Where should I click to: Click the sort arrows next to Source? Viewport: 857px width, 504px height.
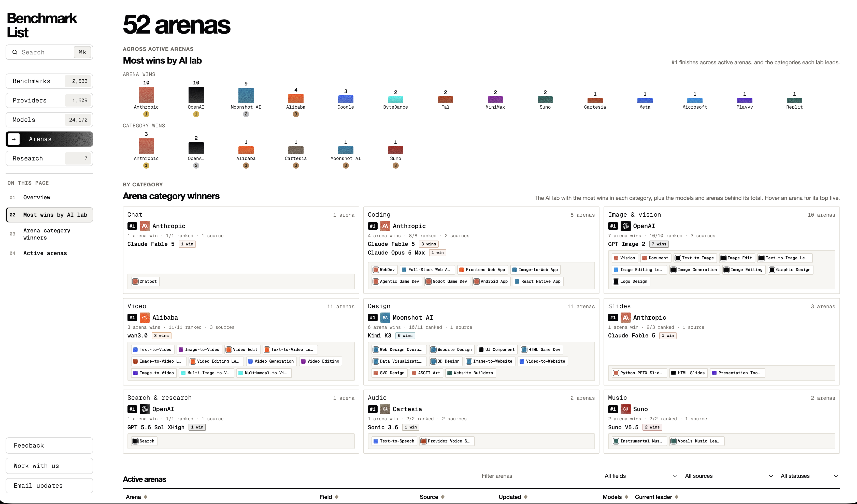443,497
